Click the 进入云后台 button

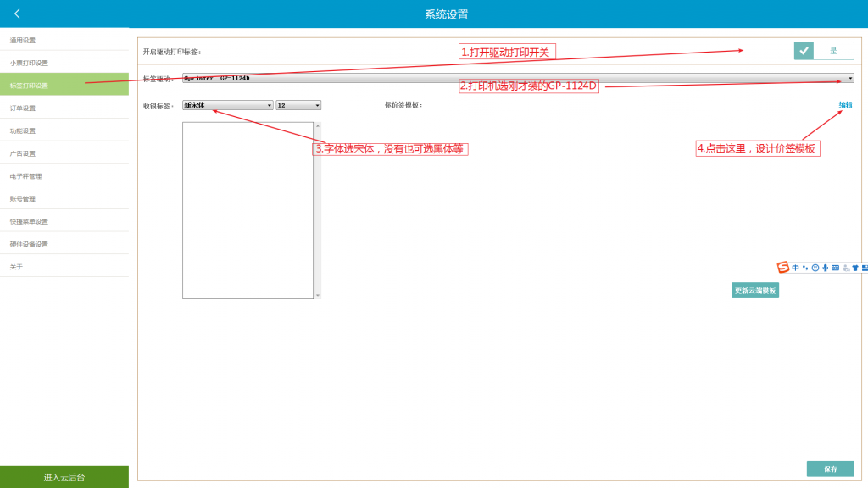tap(64, 477)
